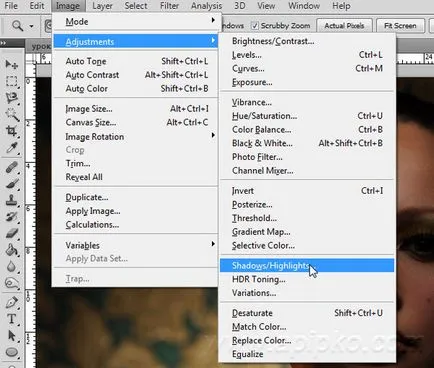The image size is (434, 368).
Task: Select the Move tool
Action: click(12, 65)
